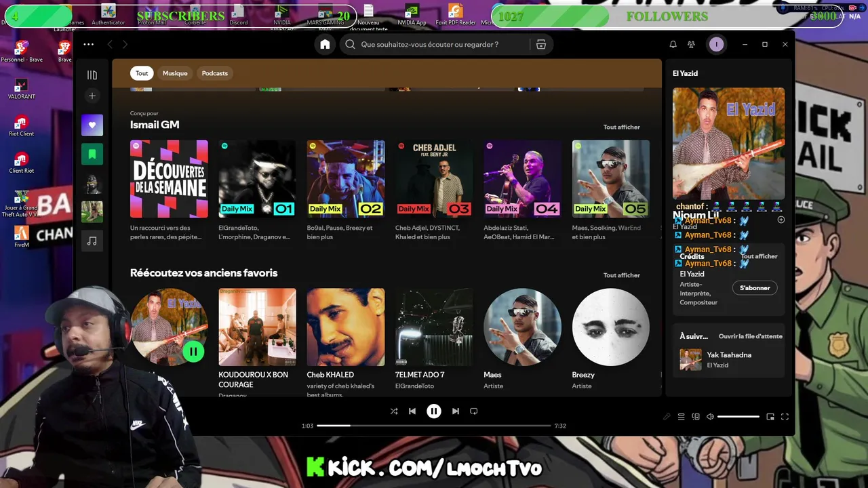Click Tout afficher in Crédits panel
This screenshot has width=868, height=488.
tap(759, 256)
